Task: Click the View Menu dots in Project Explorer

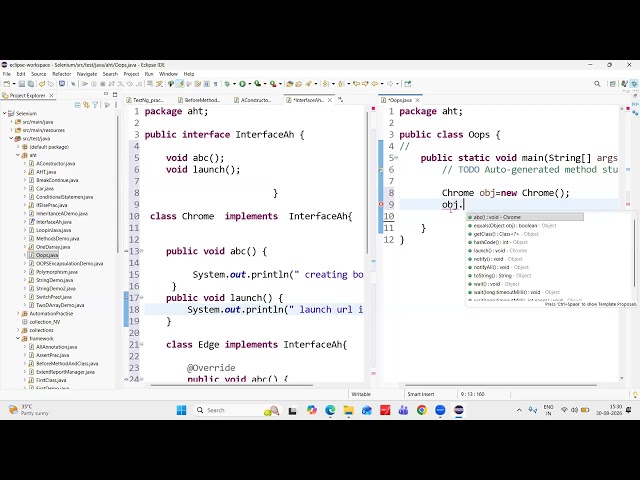Action: [116, 105]
